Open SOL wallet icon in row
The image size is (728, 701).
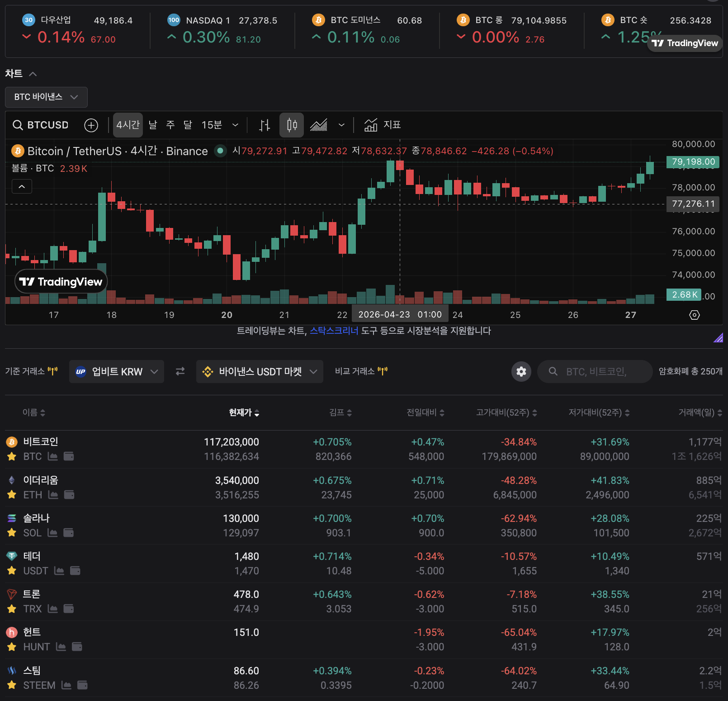pos(69,533)
